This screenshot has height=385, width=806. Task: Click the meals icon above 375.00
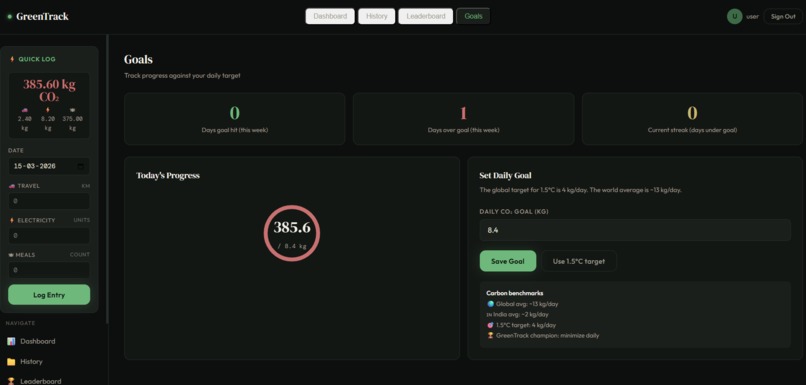pyautogui.click(x=72, y=109)
